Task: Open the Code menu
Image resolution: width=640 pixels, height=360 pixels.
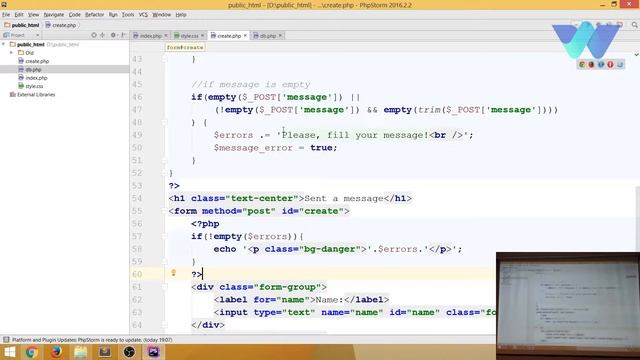Action: [x=74, y=15]
